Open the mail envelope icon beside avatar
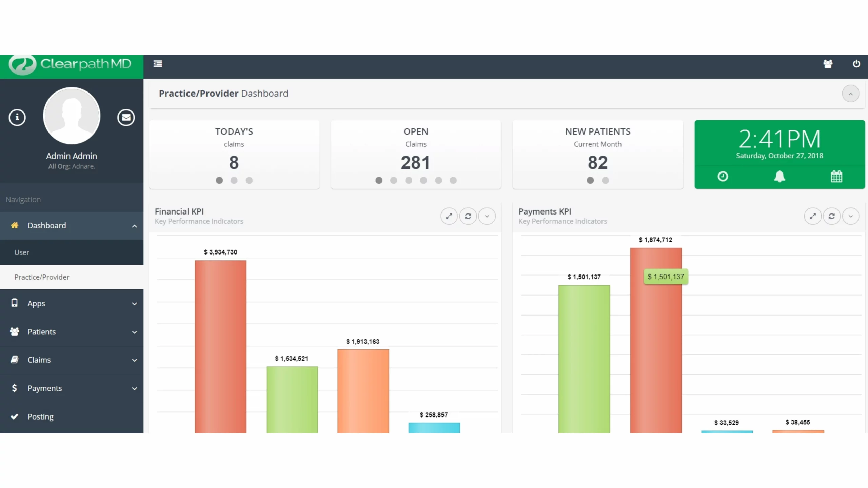Viewport: 868px width, 488px height. pos(126,118)
